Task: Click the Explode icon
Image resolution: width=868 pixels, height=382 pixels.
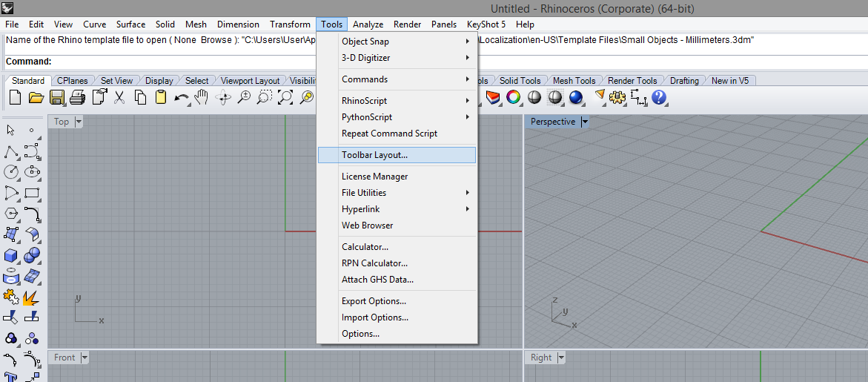Action: (x=32, y=297)
